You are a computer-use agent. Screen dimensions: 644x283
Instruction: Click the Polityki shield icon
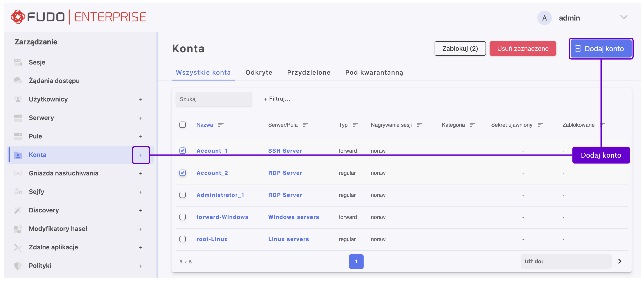(x=18, y=266)
